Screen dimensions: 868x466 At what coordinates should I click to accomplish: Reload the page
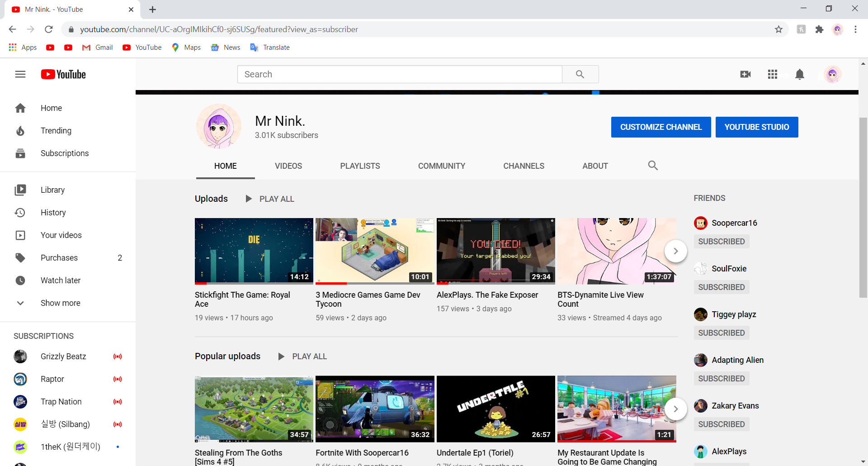point(49,29)
